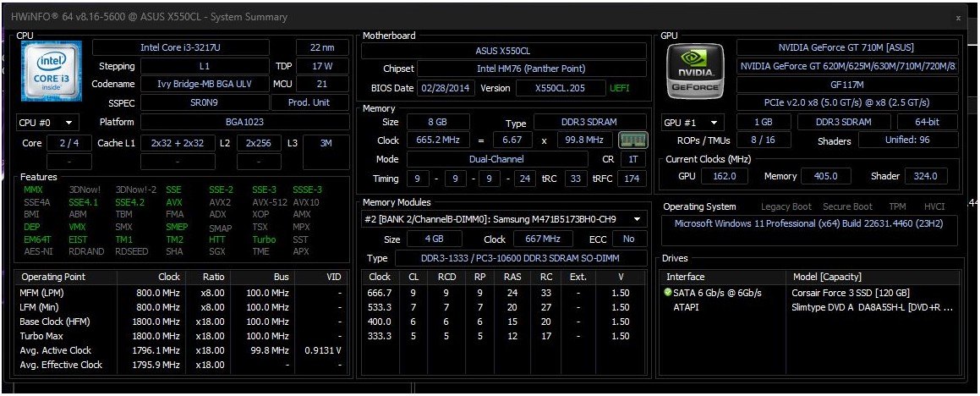Click the green SATA drive status icon
Screen dimensions: 980x396
(667, 293)
